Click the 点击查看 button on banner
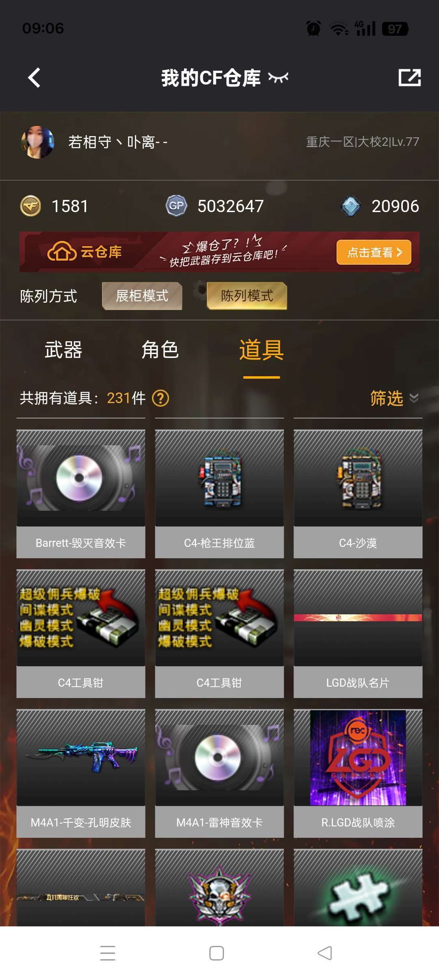Image resolution: width=439 pixels, height=980 pixels. point(374,252)
